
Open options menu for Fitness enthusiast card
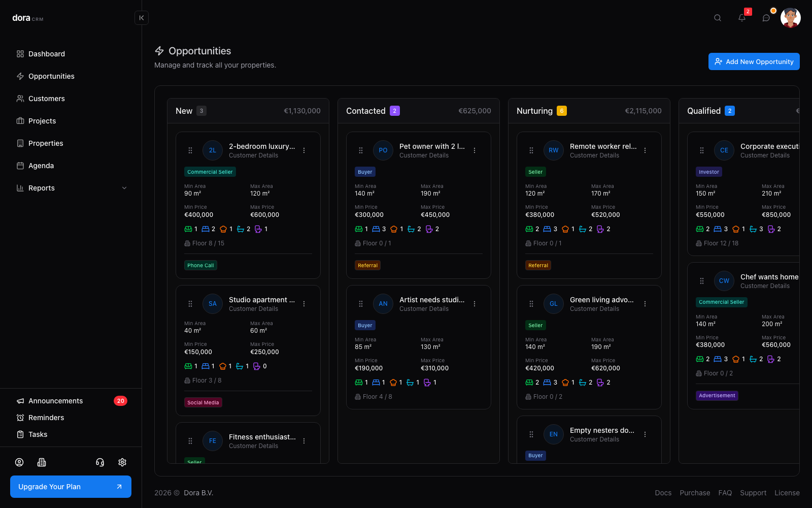[304, 441]
